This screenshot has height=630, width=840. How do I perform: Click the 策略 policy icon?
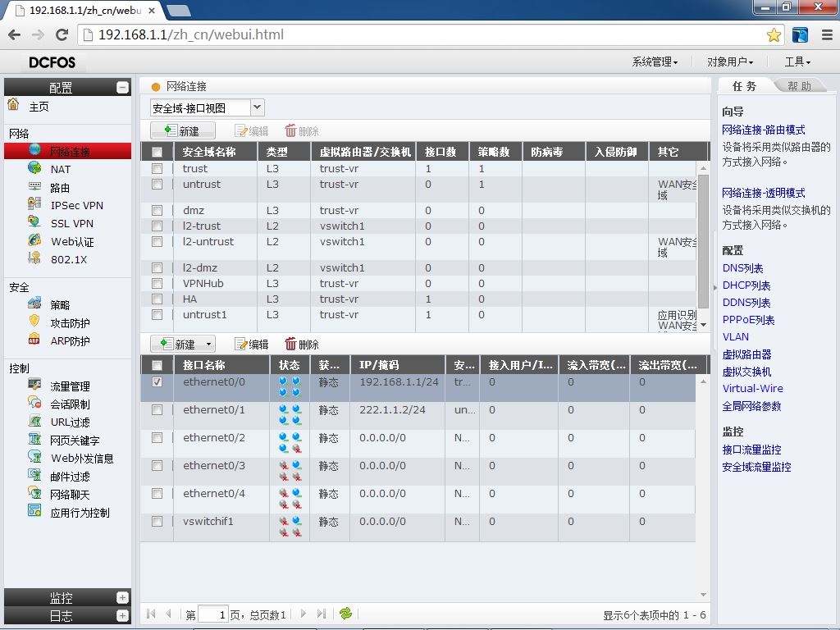pos(34,304)
